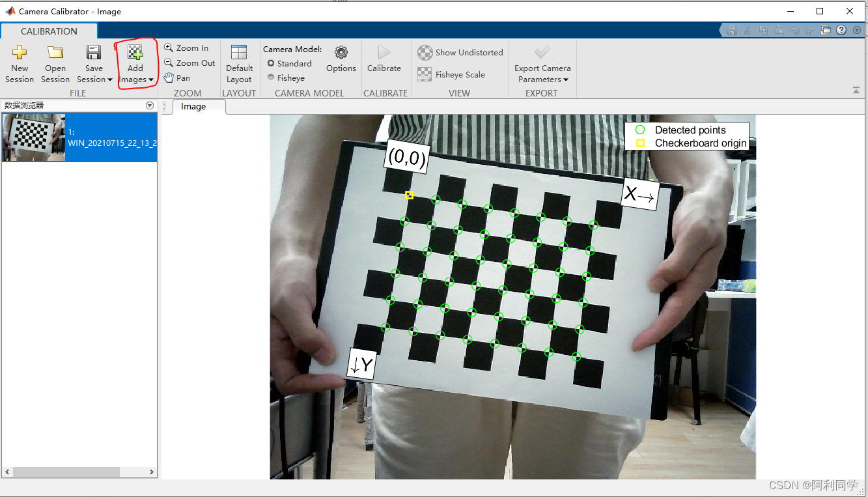This screenshot has width=868, height=497.
Task: Expand Export Camera Parameters dropdown arrow
Action: tap(566, 79)
